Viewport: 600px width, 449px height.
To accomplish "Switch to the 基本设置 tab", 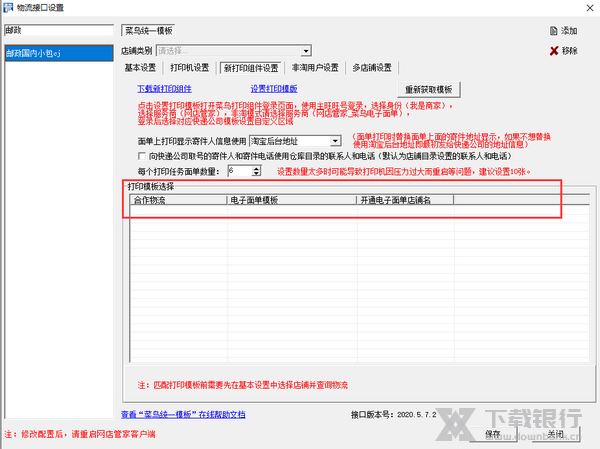I will [140, 68].
